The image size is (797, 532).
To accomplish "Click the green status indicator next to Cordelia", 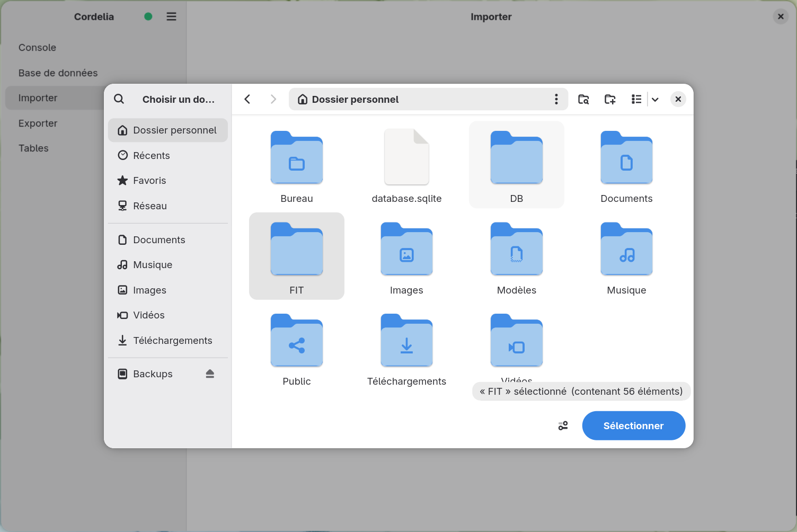I will (148, 16).
